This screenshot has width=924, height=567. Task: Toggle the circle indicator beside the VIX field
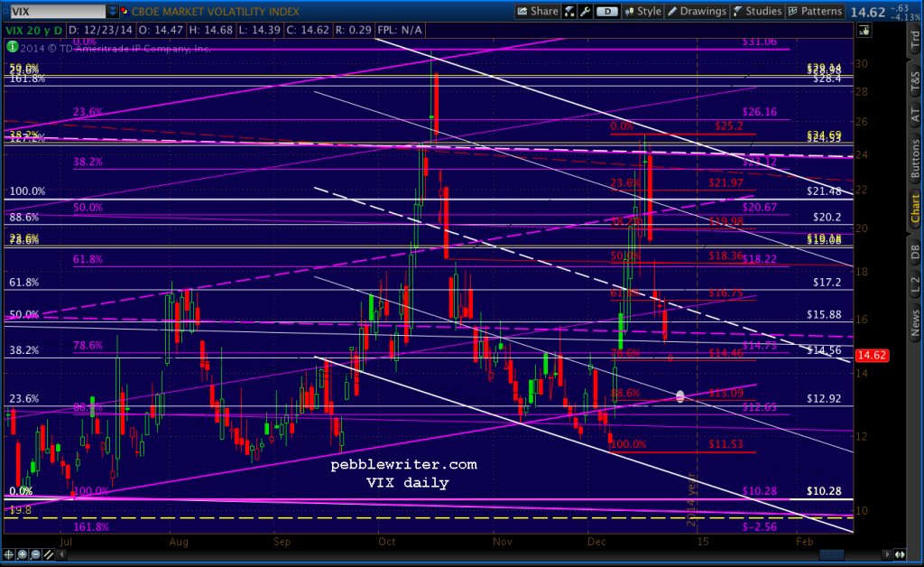6,13
